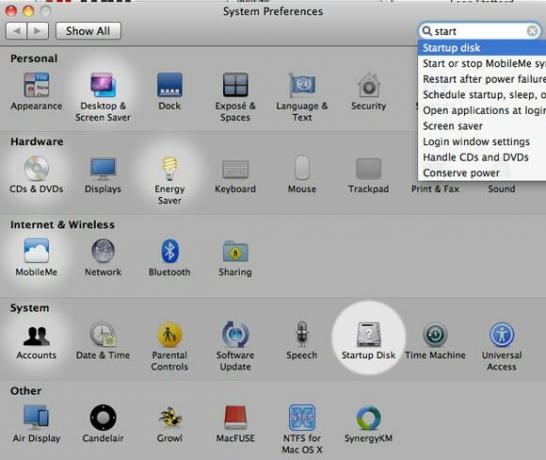This screenshot has height=460, width=546.
Task: Open Universal Access preferences
Action: coord(502,346)
